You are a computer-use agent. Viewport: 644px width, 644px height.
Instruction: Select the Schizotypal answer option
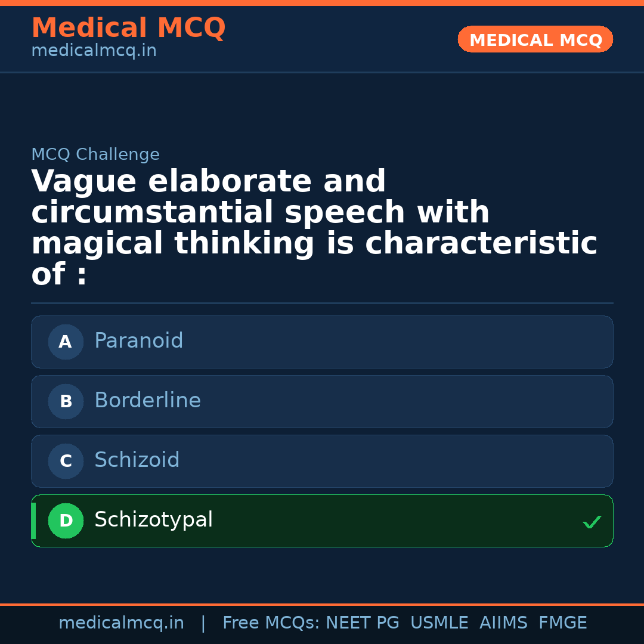coord(322,521)
